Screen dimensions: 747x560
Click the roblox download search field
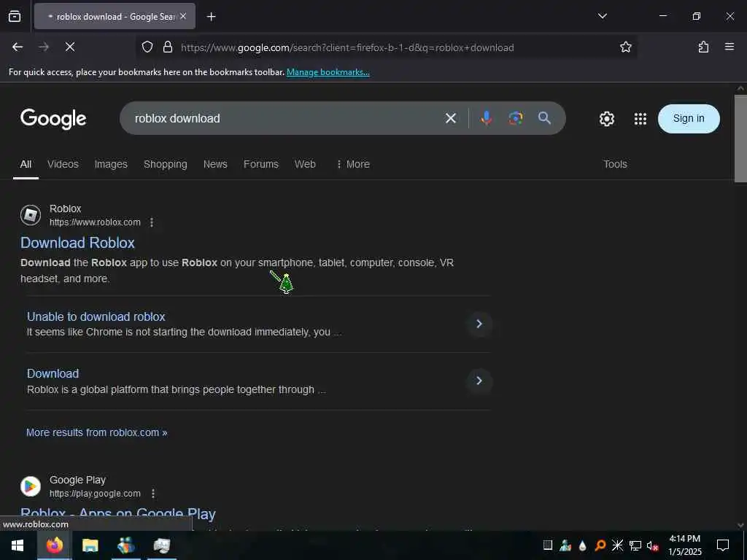pos(286,118)
